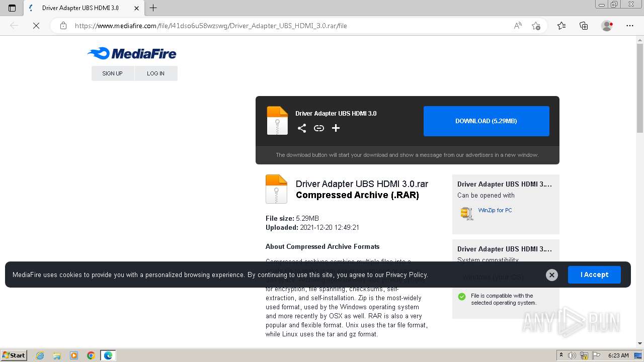This screenshot has width=644, height=362.
Task: Click the LOG IN button
Action: pos(155,73)
